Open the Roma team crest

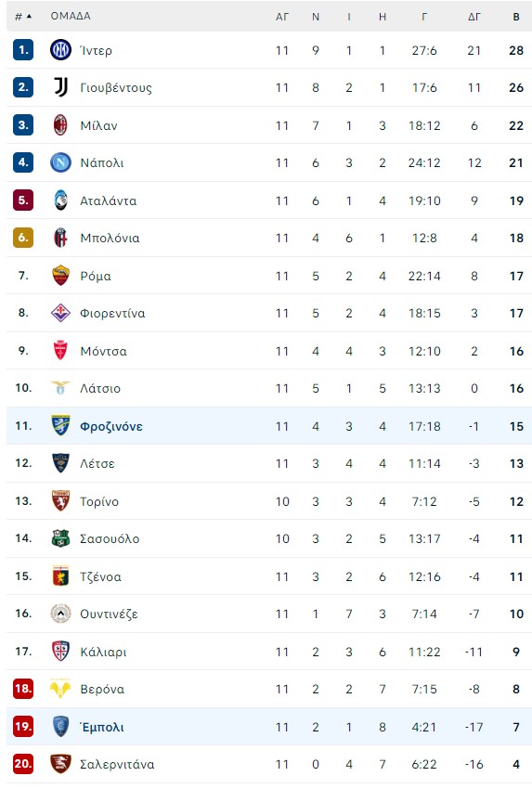coord(60,276)
